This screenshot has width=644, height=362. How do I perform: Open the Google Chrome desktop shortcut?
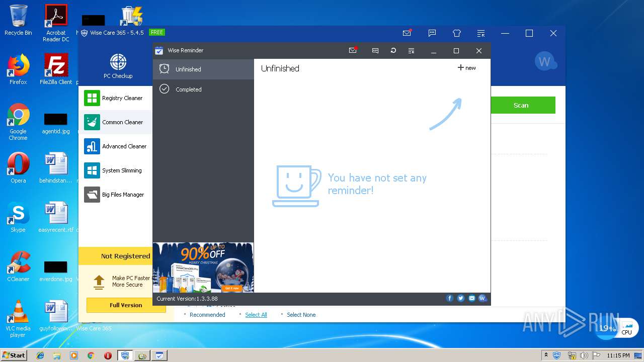(x=18, y=122)
